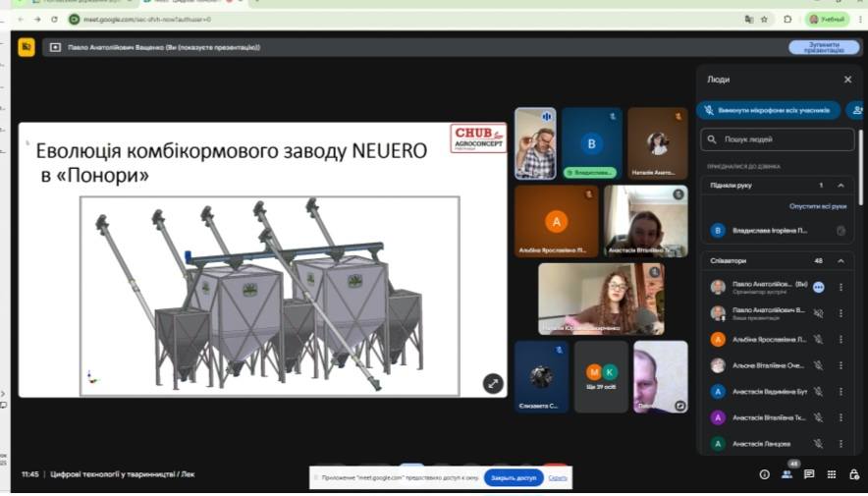Open the chat messages icon

[809, 473]
